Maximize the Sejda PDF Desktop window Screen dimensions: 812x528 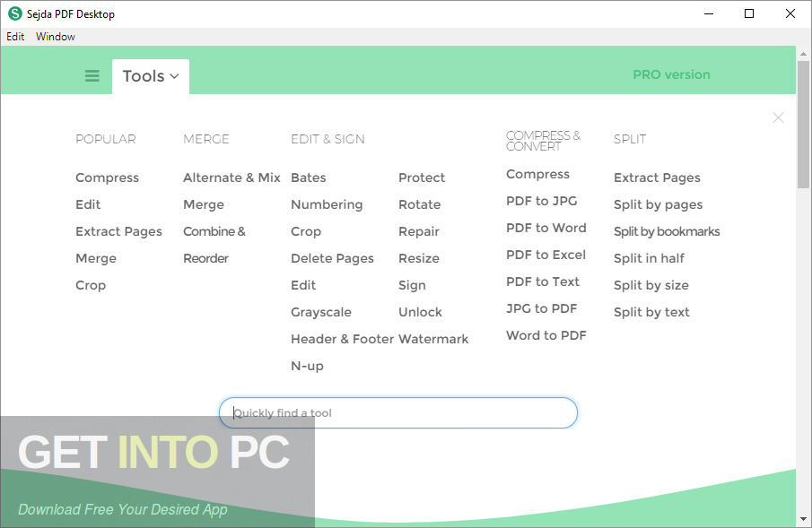click(749, 13)
